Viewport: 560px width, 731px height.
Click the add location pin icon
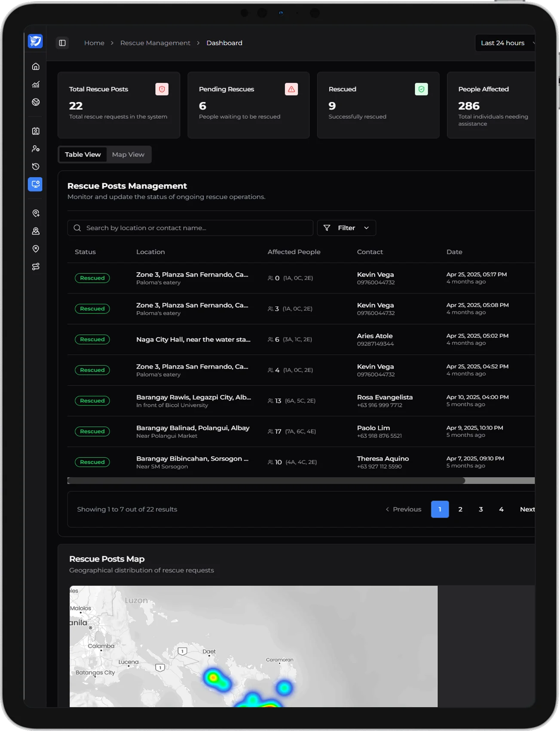(x=36, y=213)
